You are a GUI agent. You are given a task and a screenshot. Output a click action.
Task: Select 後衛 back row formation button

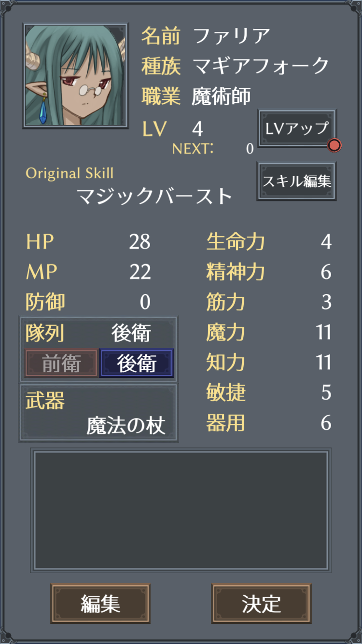(137, 364)
